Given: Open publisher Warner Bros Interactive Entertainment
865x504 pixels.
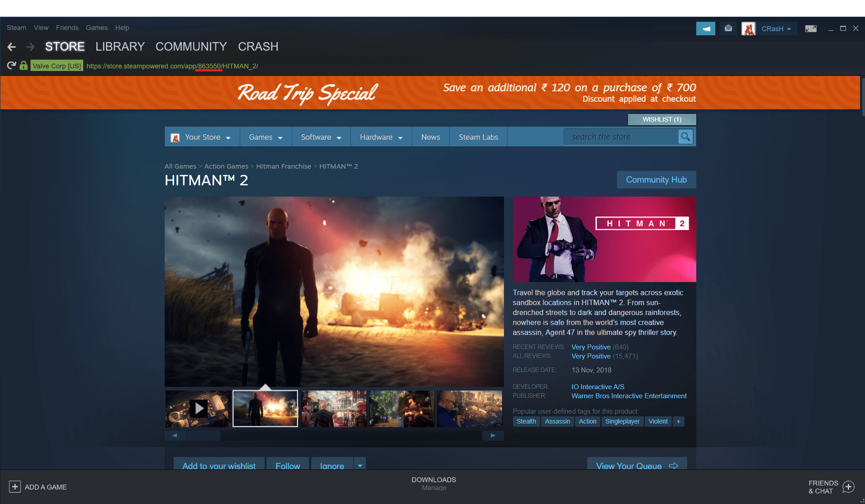Looking at the screenshot, I should [x=629, y=396].
